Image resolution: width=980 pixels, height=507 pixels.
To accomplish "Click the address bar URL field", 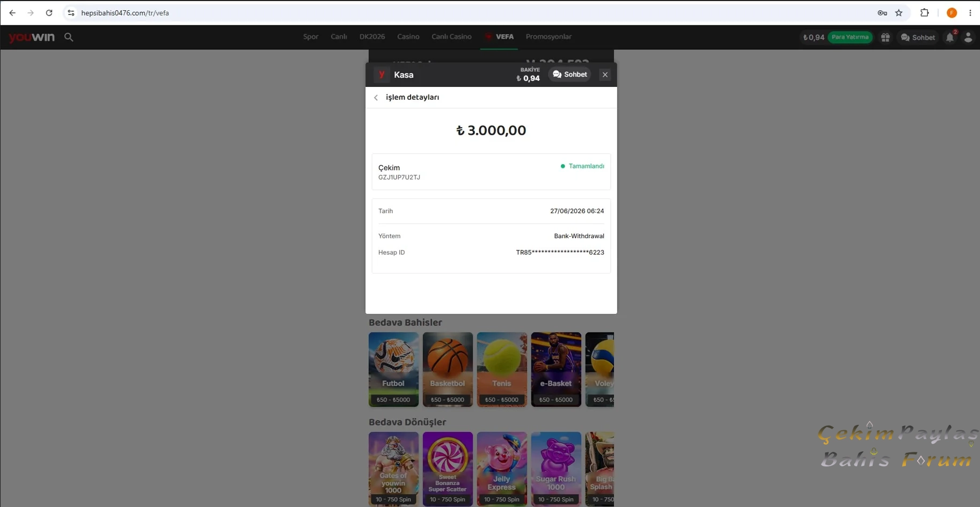I will click(472, 13).
